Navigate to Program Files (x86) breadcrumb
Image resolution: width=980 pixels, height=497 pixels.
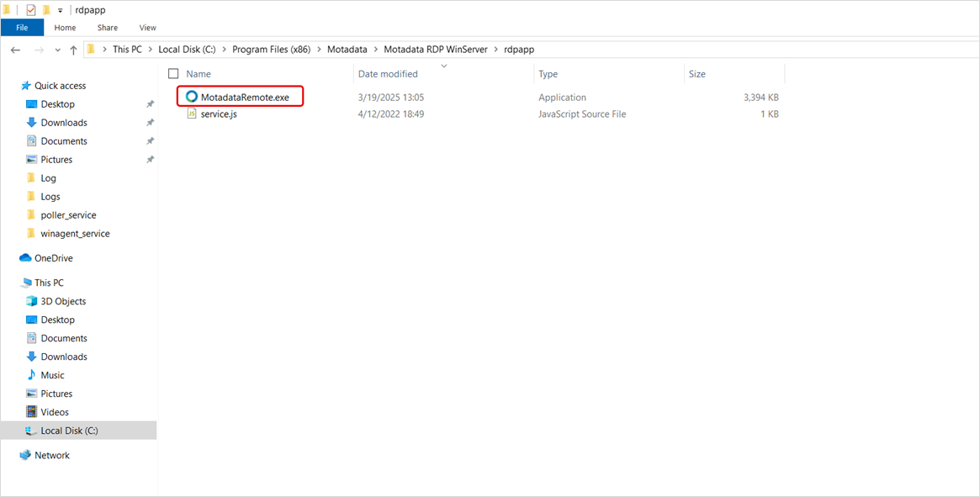[x=272, y=50]
